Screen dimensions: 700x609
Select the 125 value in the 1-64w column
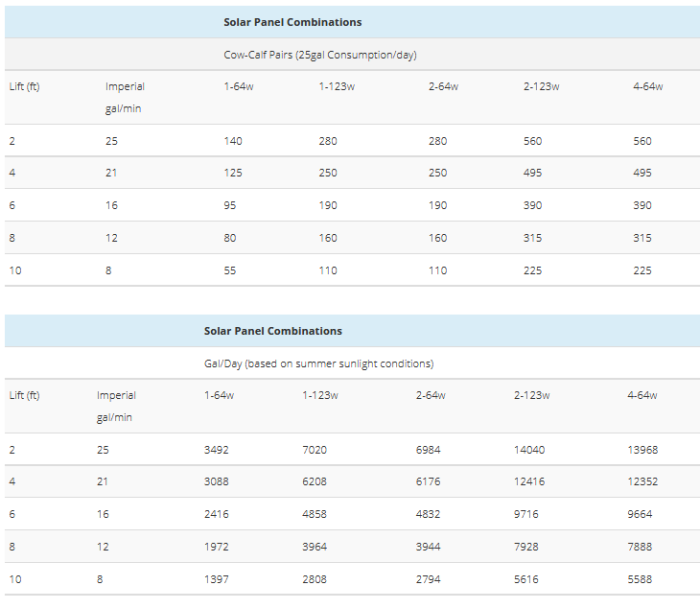[x=233, y=173]
